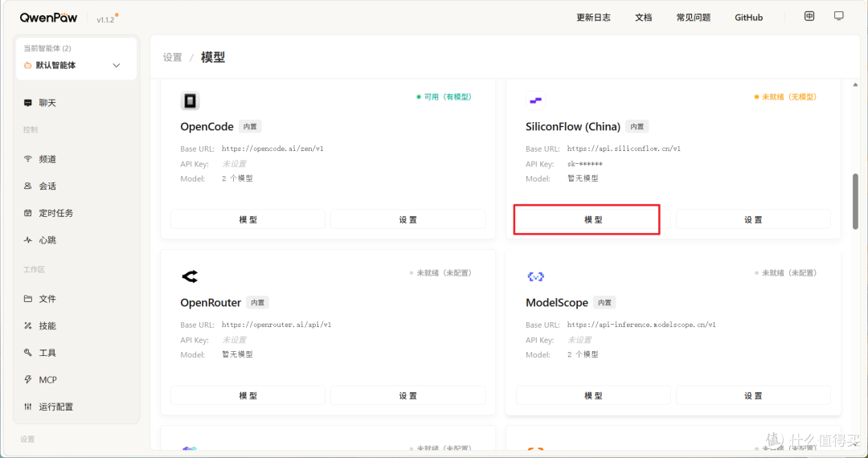The width and height of the screenshot is (868, 458).
Task: Click the SiliconFlow provider logo
Action: (x=535, y=100)
